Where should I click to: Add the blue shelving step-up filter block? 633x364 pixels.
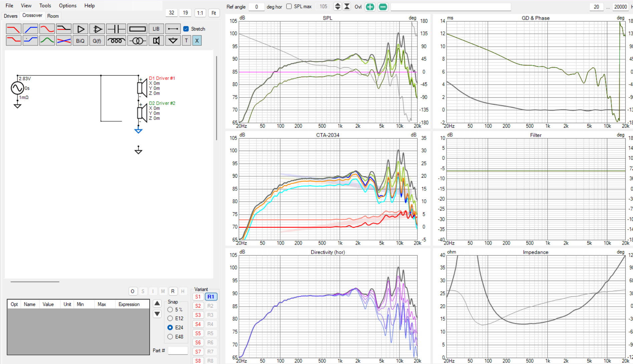(x=30, y=41)
